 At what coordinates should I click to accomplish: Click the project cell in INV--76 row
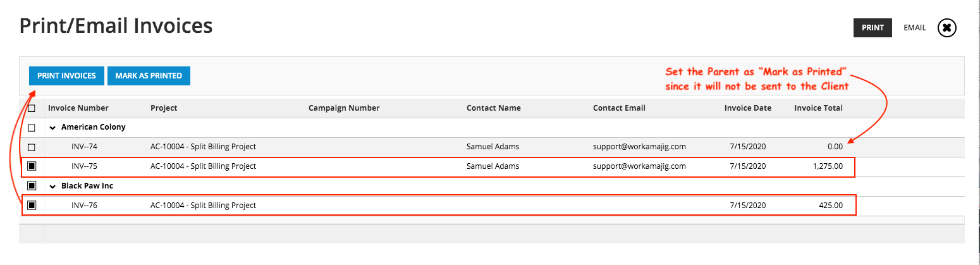click(x=203, y=206)
